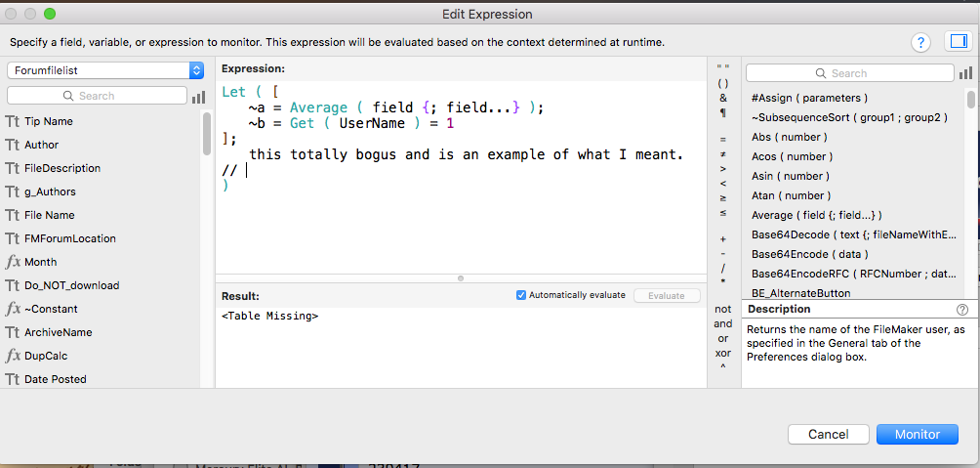Insert the minus operator
The height and width of the screenshot is (468, 980).
(723, 253)
